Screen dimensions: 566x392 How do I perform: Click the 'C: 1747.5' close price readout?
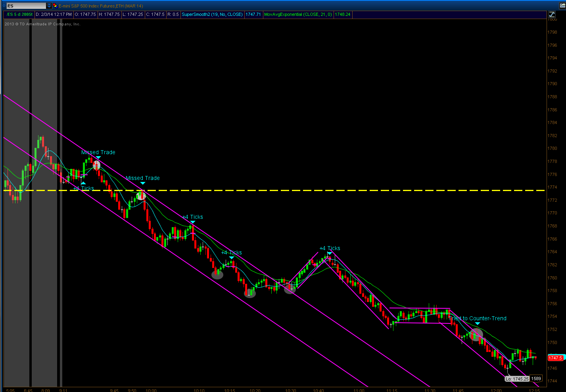tap(155, 15)
